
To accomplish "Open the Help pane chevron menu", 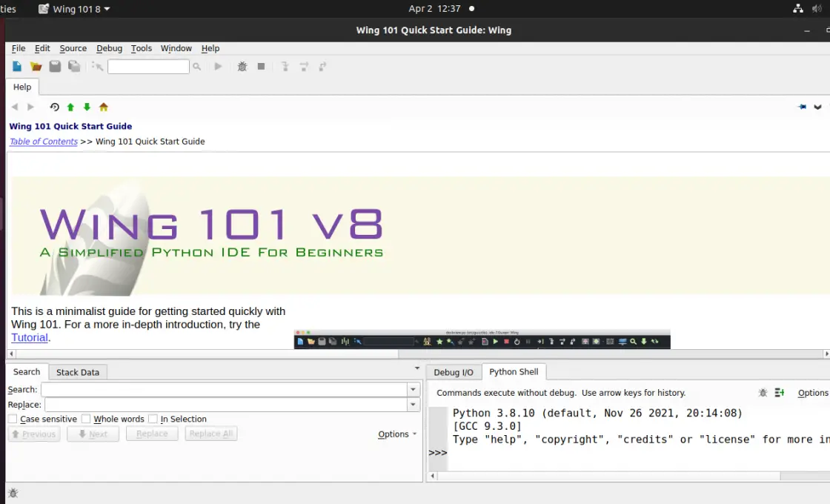I will pyautogui.click(x=817, y=107).
